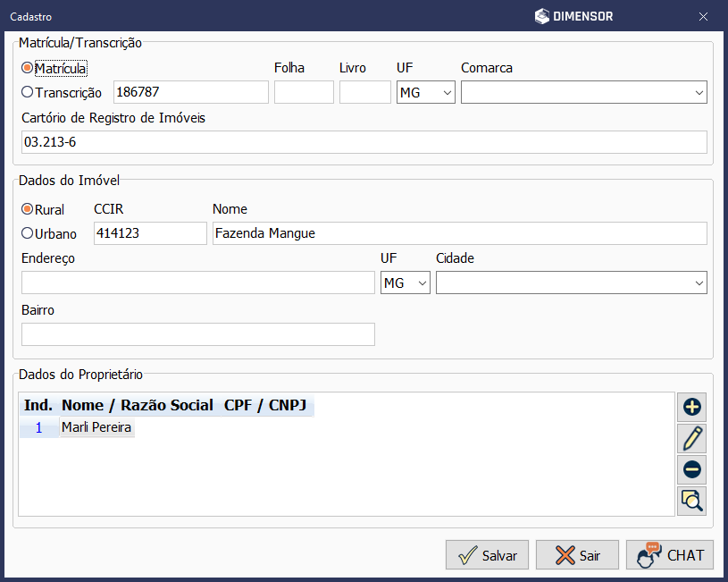Select the Marli Pereira owner row
The height and width of the screenshot is (582, 728).
(96, 427)
